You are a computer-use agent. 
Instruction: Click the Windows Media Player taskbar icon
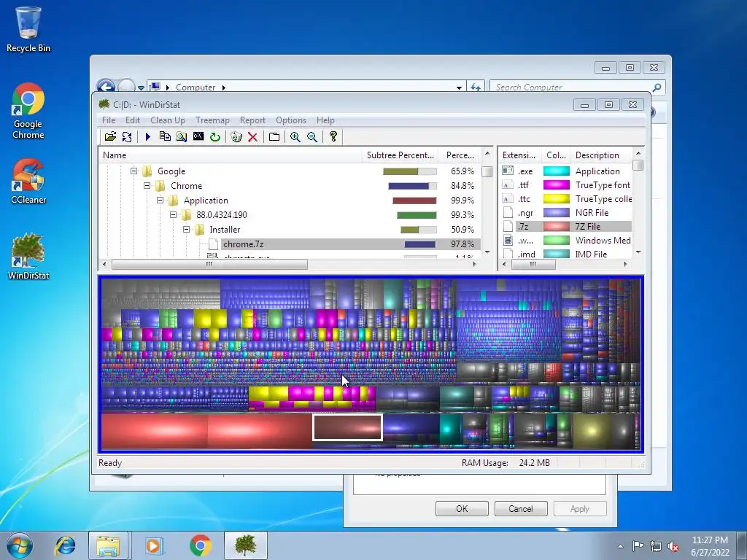[153, 545]
